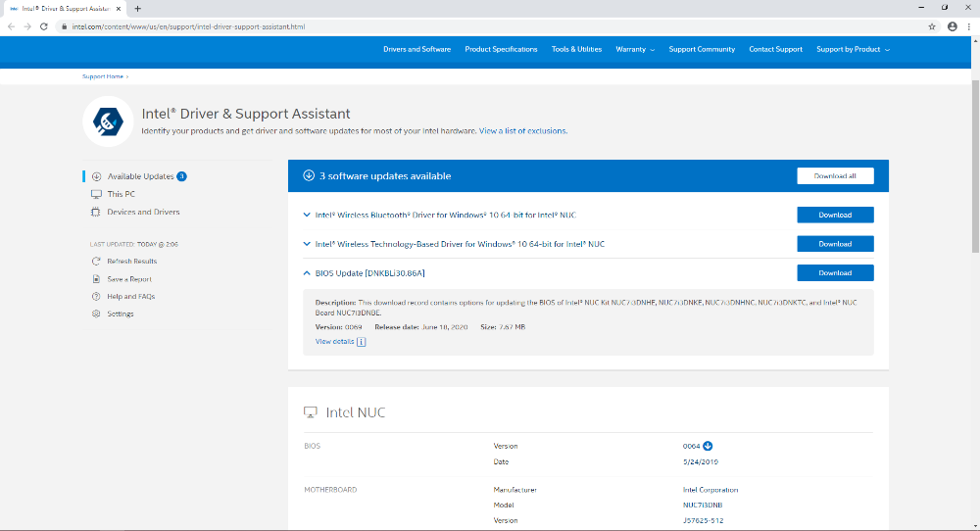Open View a list of exclusions link
Screen dimensions: 980x531
coord(522,131)
